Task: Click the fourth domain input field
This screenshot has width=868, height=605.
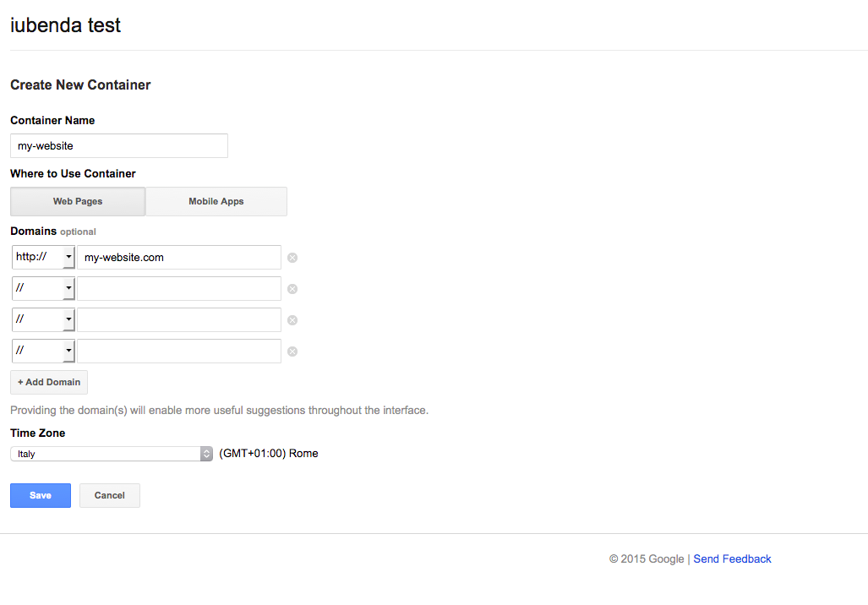Action: tap(179, 352)
